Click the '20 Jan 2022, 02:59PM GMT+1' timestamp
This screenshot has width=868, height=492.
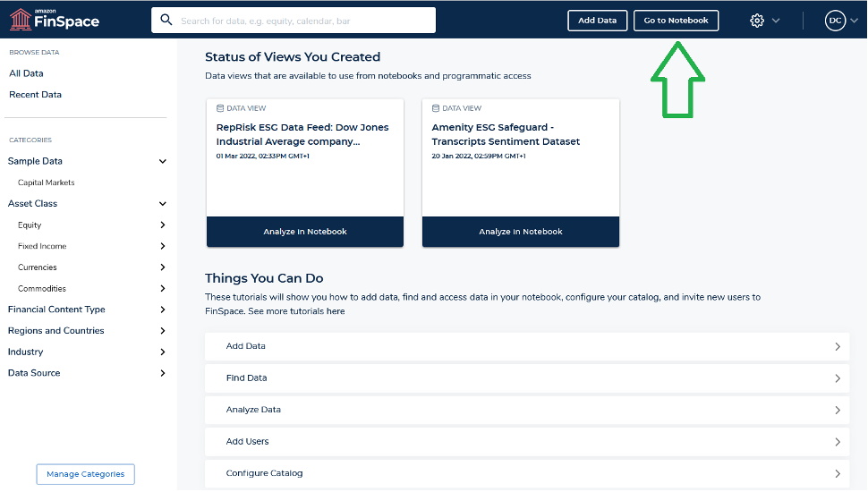[478, 156]
